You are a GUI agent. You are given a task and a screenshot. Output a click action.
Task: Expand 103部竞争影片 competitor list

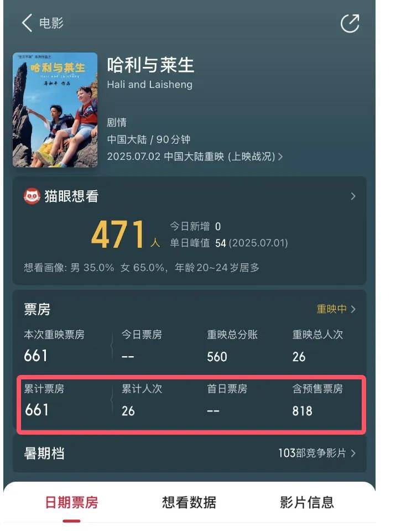pos(317,453)
